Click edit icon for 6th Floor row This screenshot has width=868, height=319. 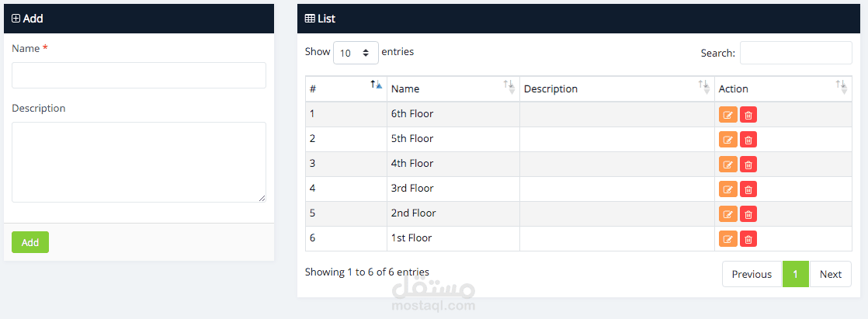(x=727, y=115)
